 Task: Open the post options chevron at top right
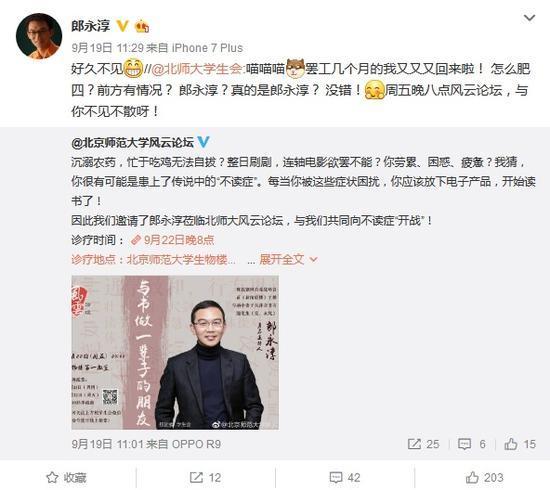(529, 18)
